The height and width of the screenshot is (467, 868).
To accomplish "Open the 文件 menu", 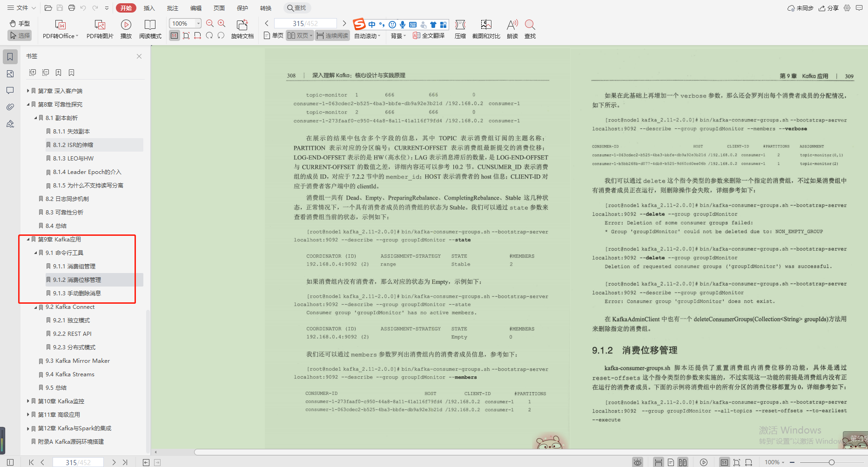I will 21,8.
